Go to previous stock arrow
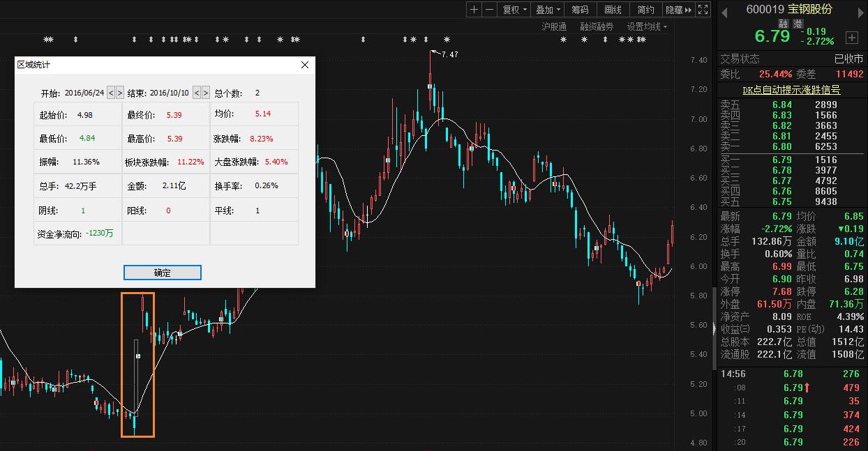The height and width of the screenshot is (451, 868). [x=724, y=12]
